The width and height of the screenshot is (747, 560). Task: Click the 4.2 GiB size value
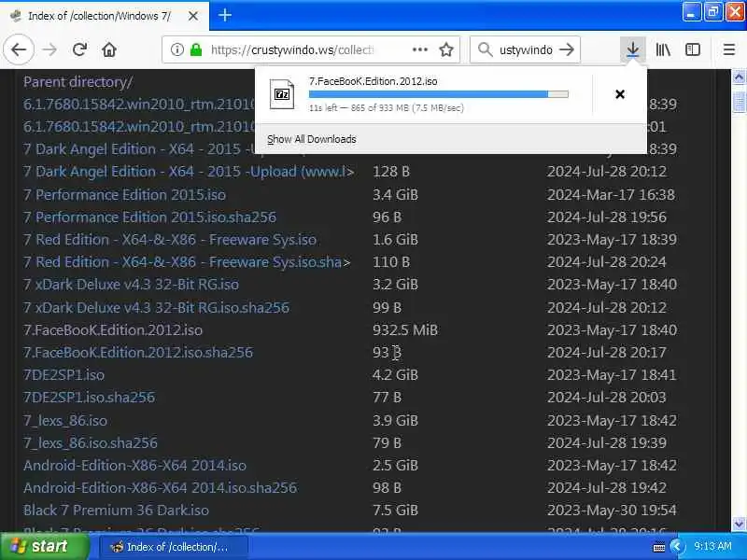(x=395, y=375)
